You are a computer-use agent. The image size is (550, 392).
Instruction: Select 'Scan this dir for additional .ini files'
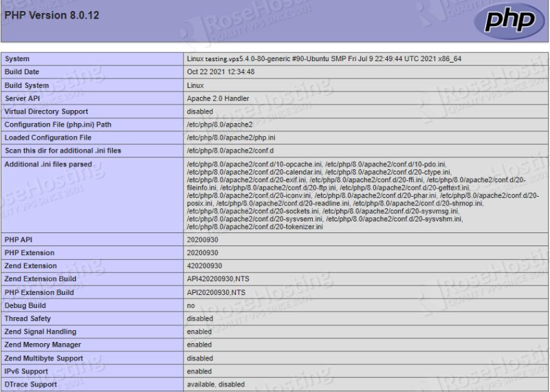(63, 150)
